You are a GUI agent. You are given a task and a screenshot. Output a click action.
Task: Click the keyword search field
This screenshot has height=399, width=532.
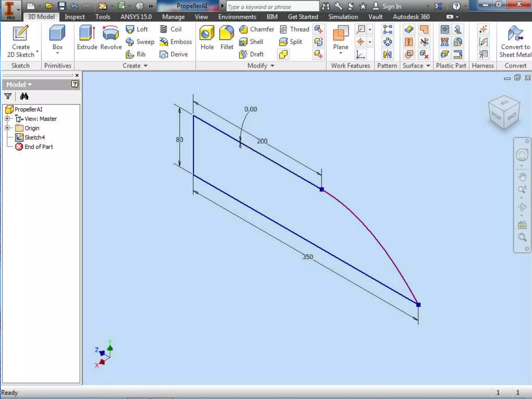point(272,7)
